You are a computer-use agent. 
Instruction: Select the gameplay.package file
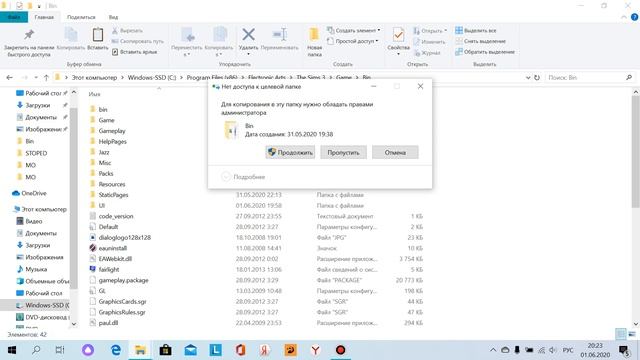(x=123, y=280)
